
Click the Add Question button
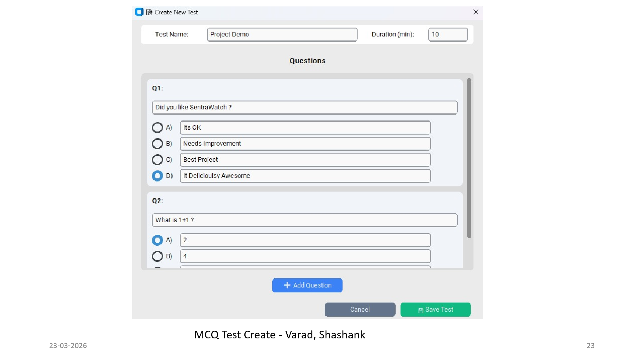(307, 285)
